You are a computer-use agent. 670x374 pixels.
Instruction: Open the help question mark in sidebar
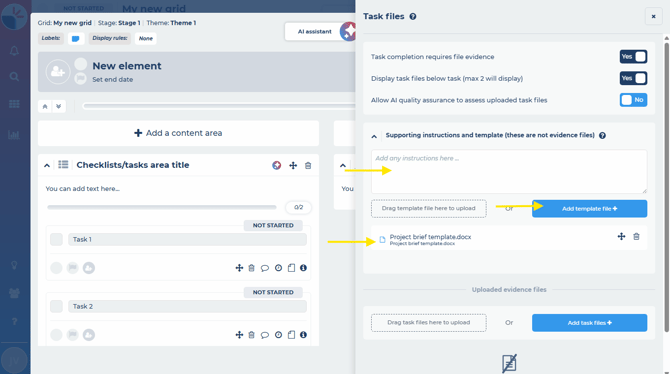point(14,321)
